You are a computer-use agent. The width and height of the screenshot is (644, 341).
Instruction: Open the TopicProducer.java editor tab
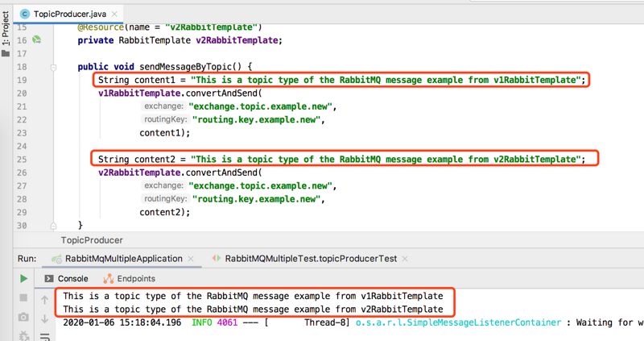click(x=69, y=14)
